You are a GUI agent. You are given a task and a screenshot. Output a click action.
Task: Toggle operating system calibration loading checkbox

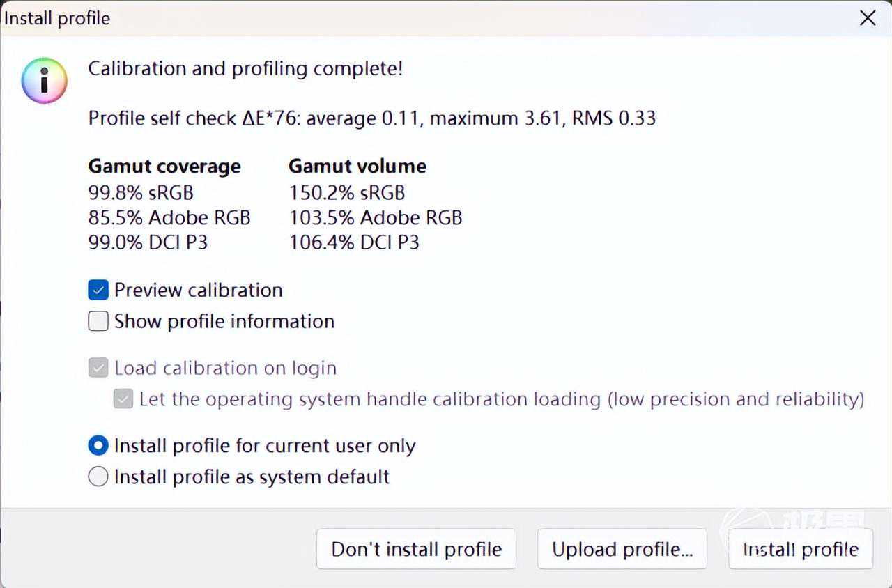click(123, 399)
